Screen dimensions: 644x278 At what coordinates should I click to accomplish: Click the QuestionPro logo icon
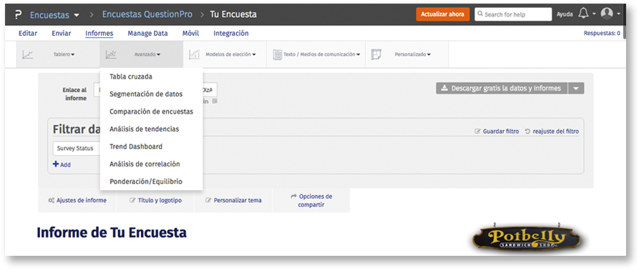coord(18,15)
